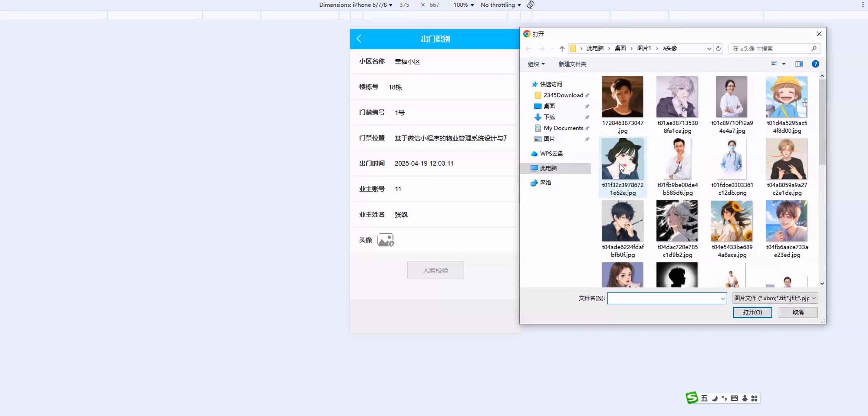The height and width of the screenshot is (416, 868).
Task: Click the up-one-level arrow in the file dialog
Action: pyautogui.click(x=562, y=48)
